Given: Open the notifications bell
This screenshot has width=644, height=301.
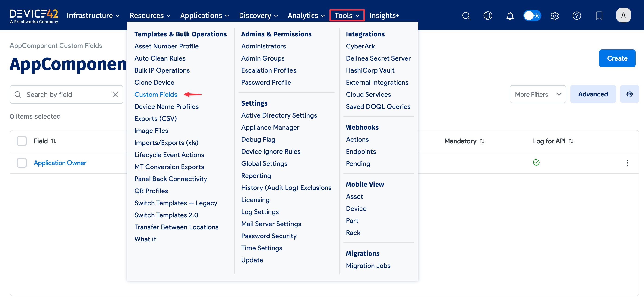Looking at the screenshot, I should (x=510, y=16).
